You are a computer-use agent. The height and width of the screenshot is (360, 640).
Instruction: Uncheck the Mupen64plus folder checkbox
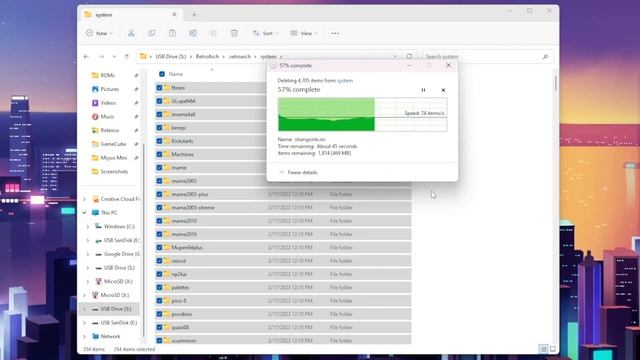tap(159, 247)
